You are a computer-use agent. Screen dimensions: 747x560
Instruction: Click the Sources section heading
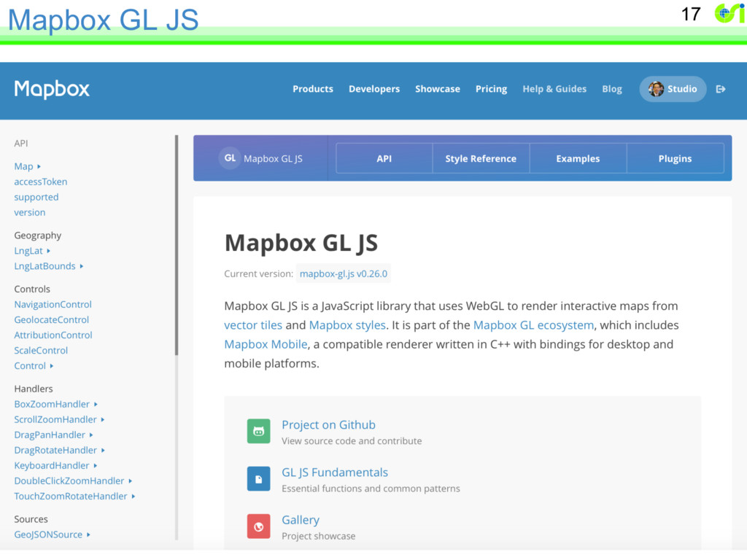(31, 519)
